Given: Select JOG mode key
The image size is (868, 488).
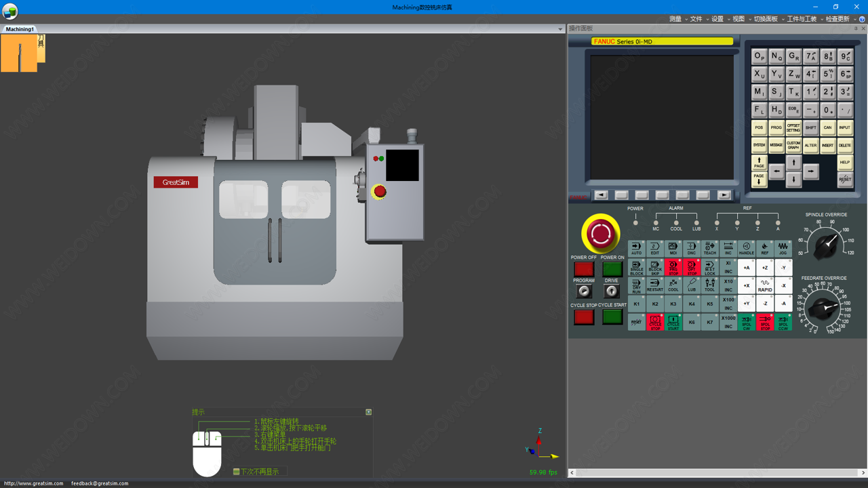Looking at the screenshot, I should 783,249.
